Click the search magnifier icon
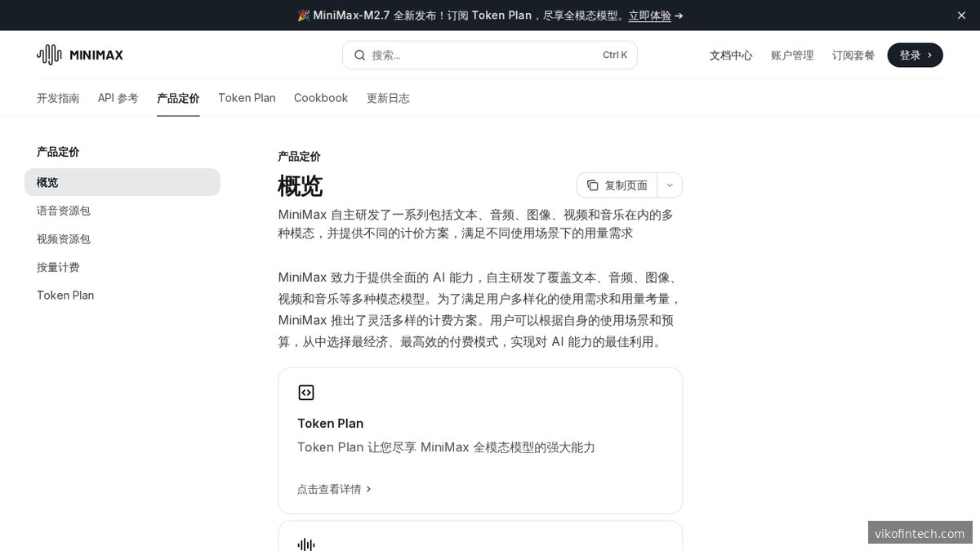Screen dimensions: 980x551 tap(359, 55)
